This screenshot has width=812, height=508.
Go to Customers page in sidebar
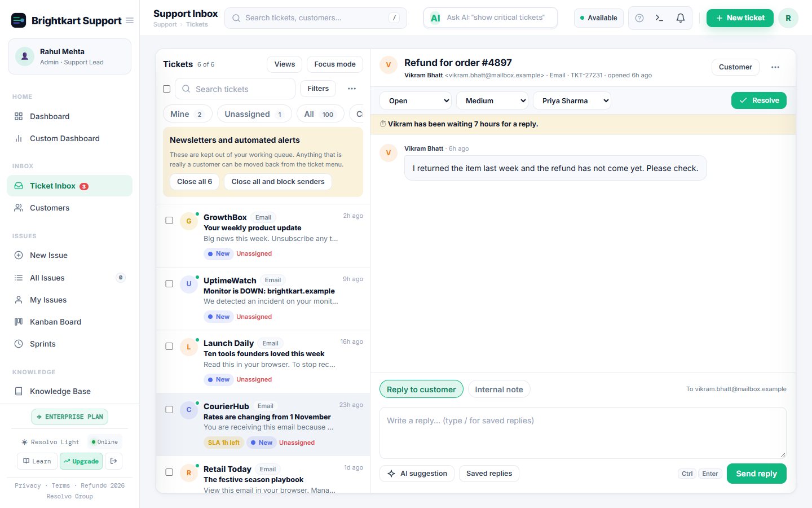69,208
